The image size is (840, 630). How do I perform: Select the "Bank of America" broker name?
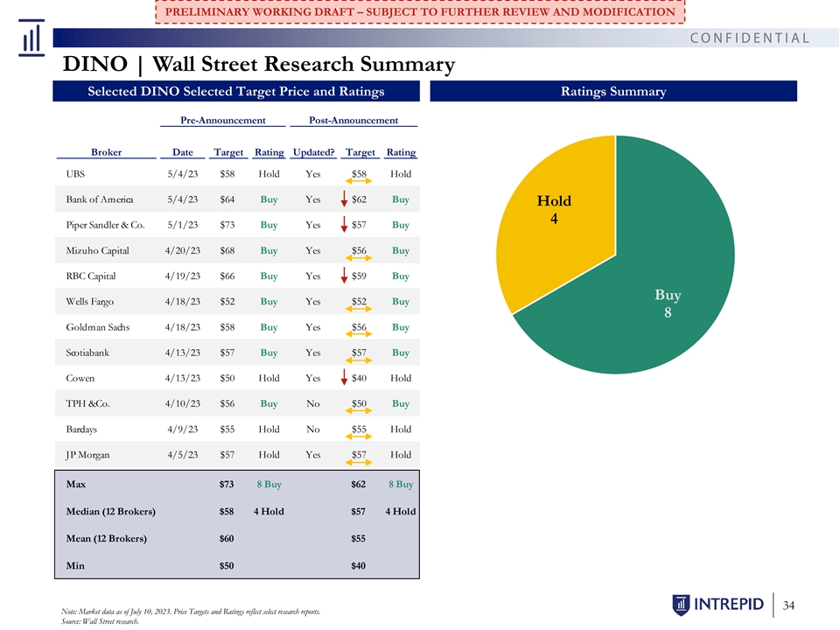pyautogui.click(x=100, y=199)
